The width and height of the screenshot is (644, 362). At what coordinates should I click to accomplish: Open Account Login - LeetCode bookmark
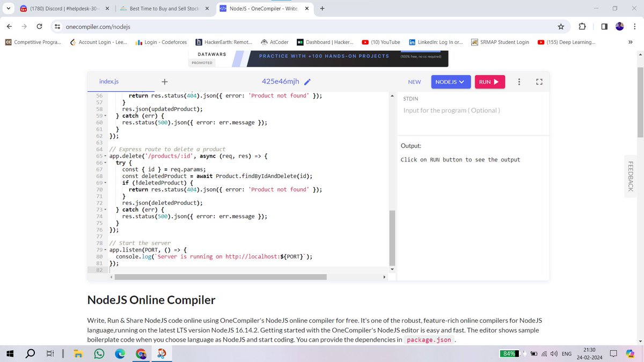(99, 42)
